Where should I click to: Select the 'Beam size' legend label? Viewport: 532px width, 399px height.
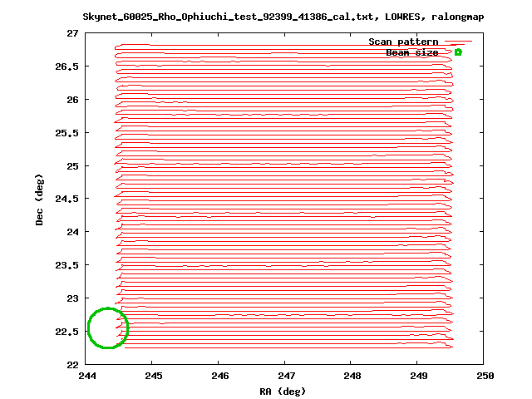click(412, 52)
